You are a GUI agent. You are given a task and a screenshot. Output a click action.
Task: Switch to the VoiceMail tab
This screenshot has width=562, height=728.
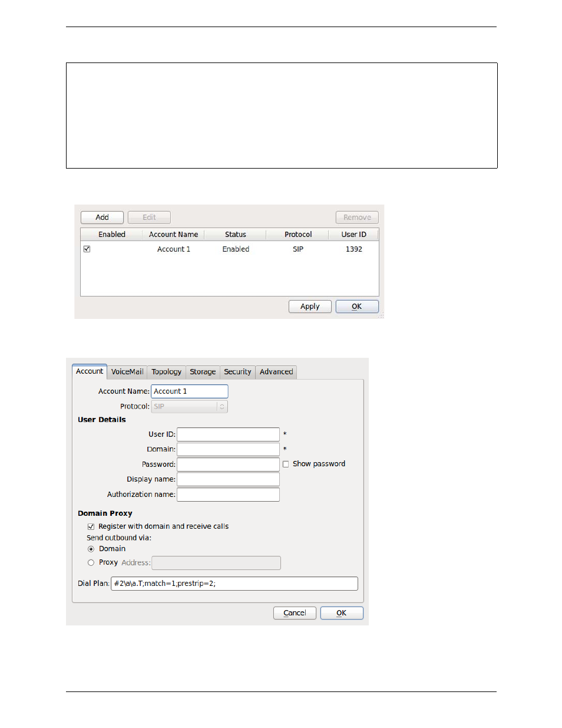click(127, 372)
